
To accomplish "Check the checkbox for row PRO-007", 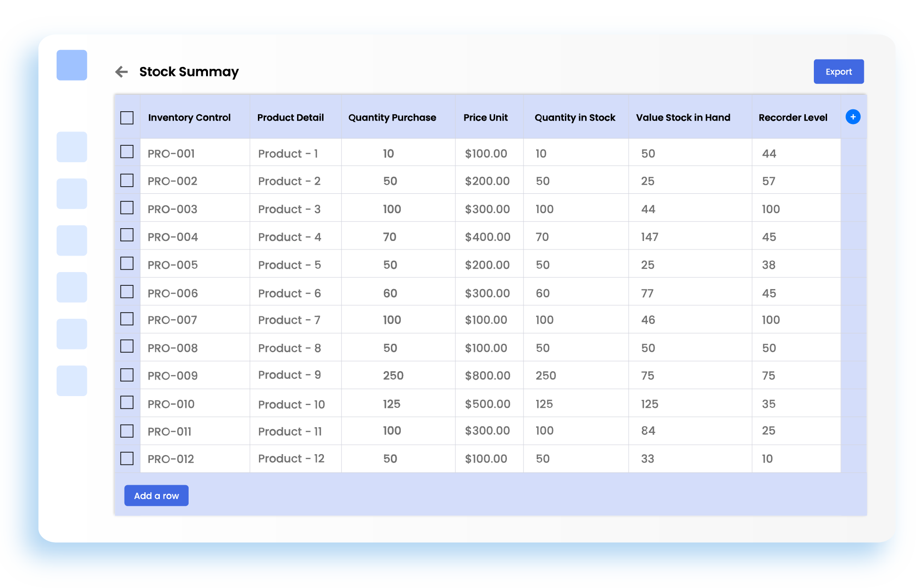I will (127, 319).
